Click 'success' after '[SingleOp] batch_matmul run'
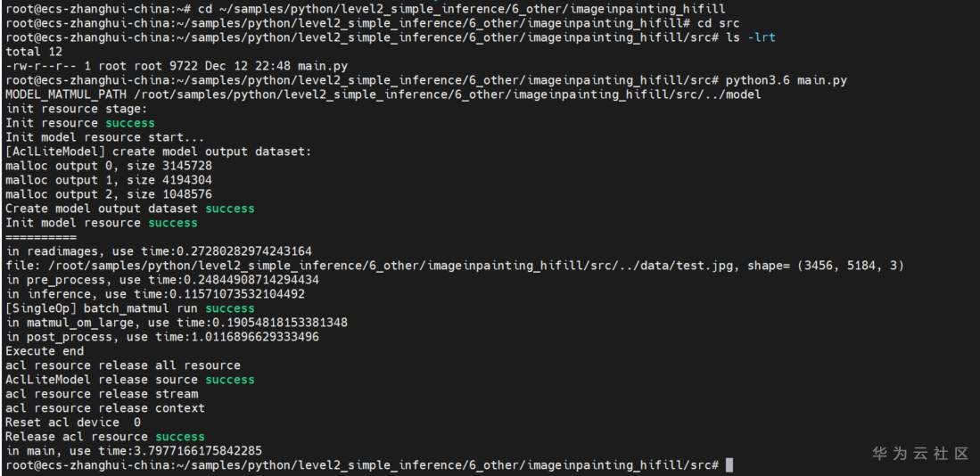980x476 pixels. pos(229,308)
